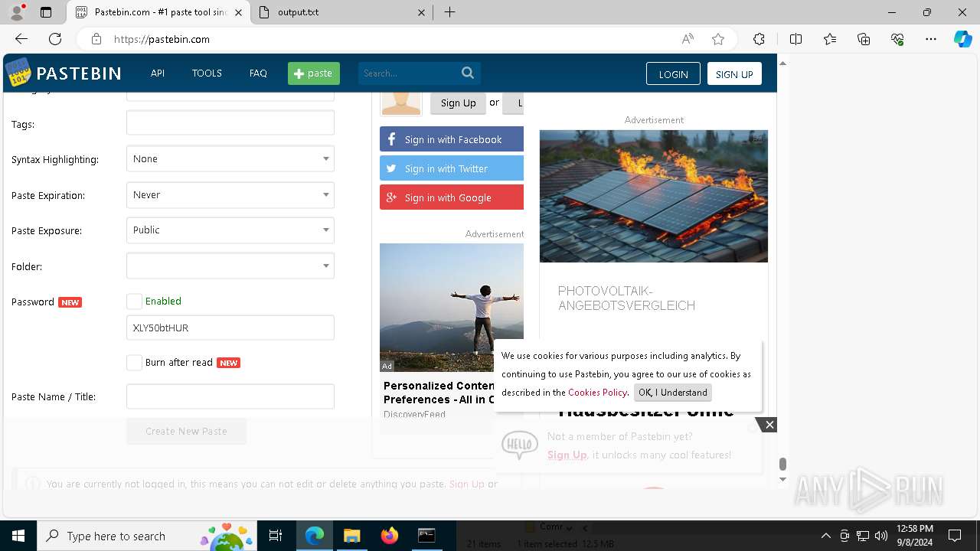Open the profile avatar icon
Viewport: 980px width, 551px height.
point(17,12)
